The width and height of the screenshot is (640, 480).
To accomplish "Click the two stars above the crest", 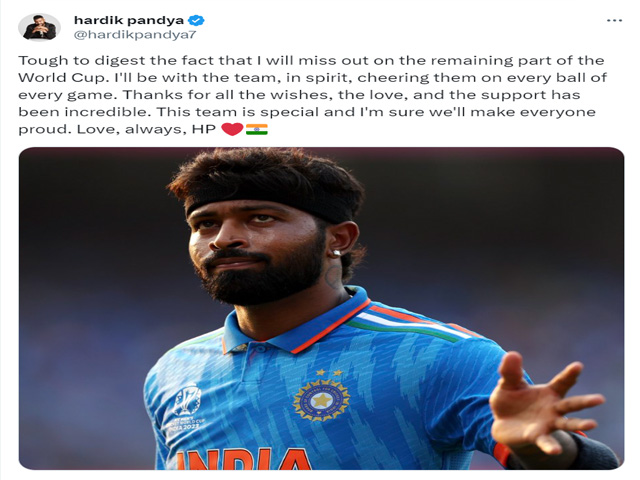I will (329, 373).
